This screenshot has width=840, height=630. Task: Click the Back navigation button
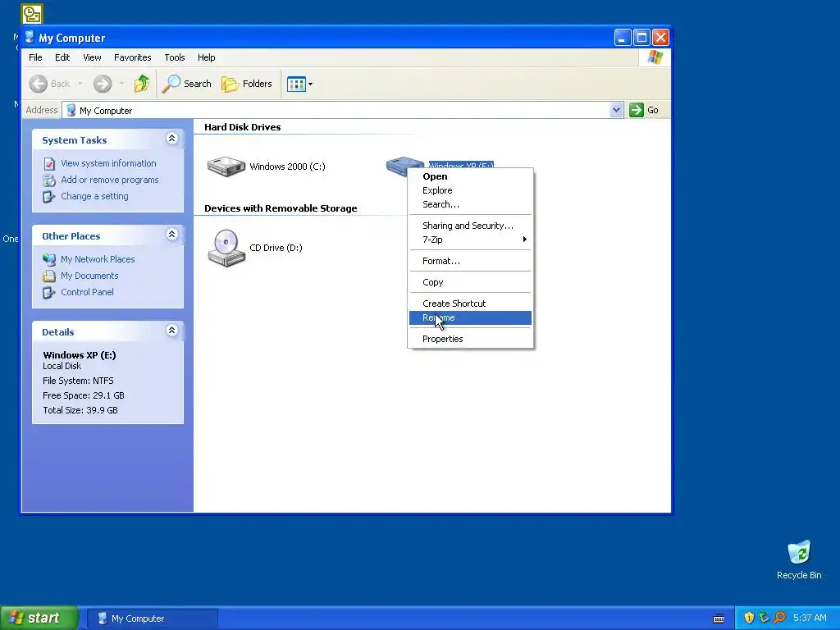(49, 84)
